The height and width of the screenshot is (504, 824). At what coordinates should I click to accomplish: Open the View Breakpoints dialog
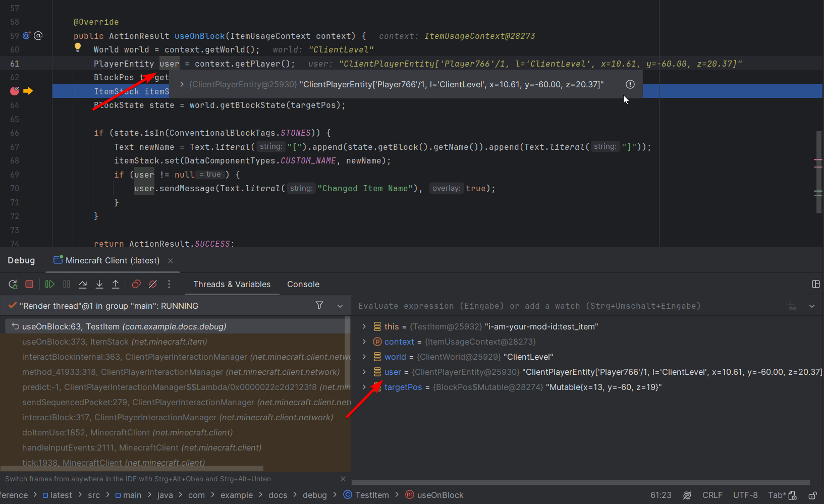pos(136,284)
